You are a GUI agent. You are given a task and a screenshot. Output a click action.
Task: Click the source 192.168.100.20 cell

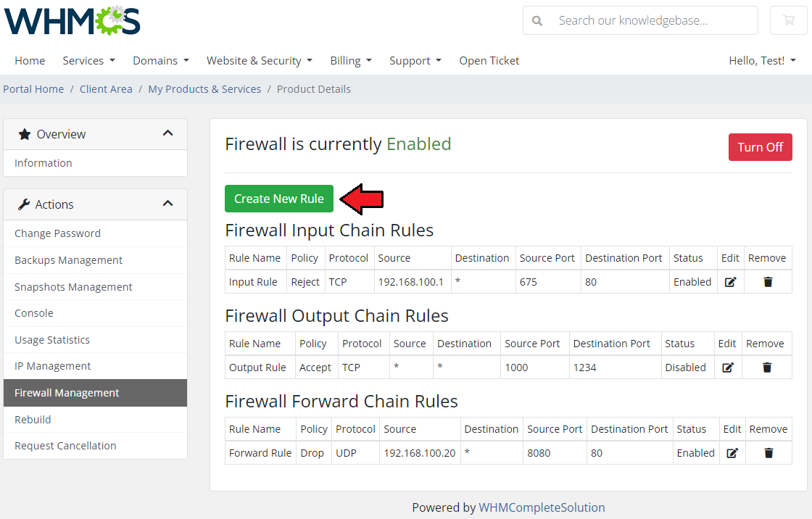tap(420, 453)
